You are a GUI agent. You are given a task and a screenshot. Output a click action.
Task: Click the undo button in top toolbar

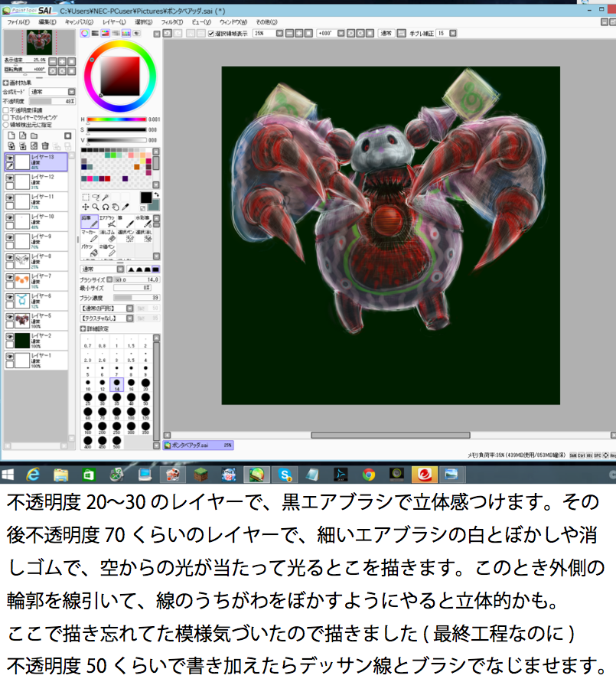(168, 33)
